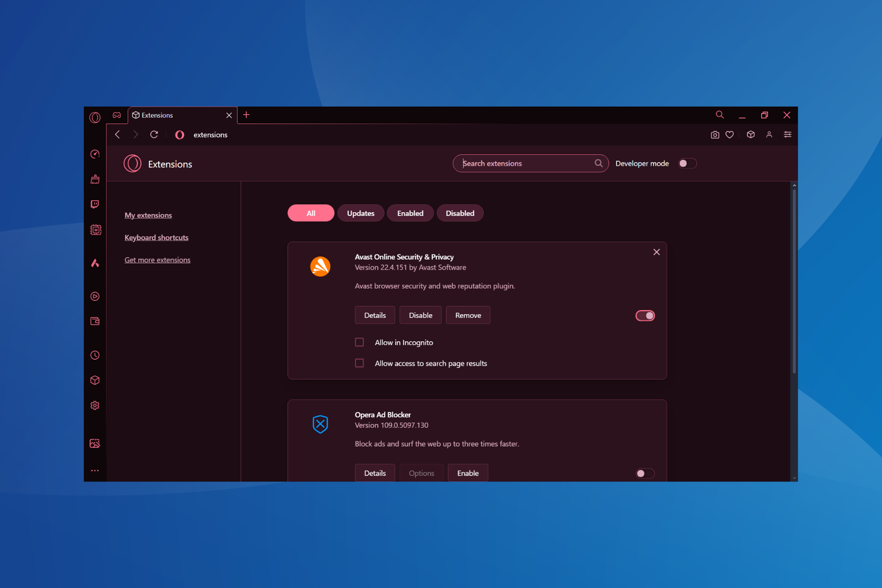The height and width of the screenshot is (588, 882).
Task: Open the camera/screenshot tool icon
Action: (714, 135)
